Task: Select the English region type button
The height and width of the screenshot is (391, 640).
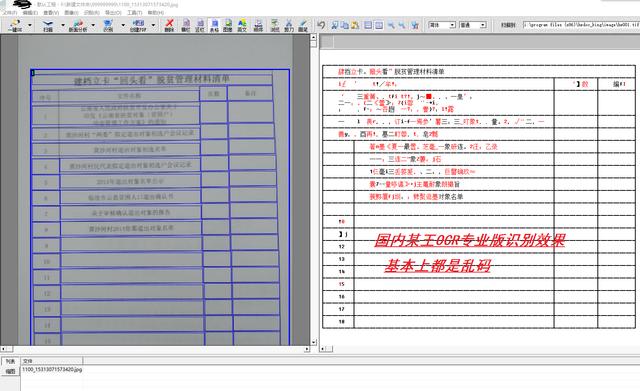Action: [242, 25]
